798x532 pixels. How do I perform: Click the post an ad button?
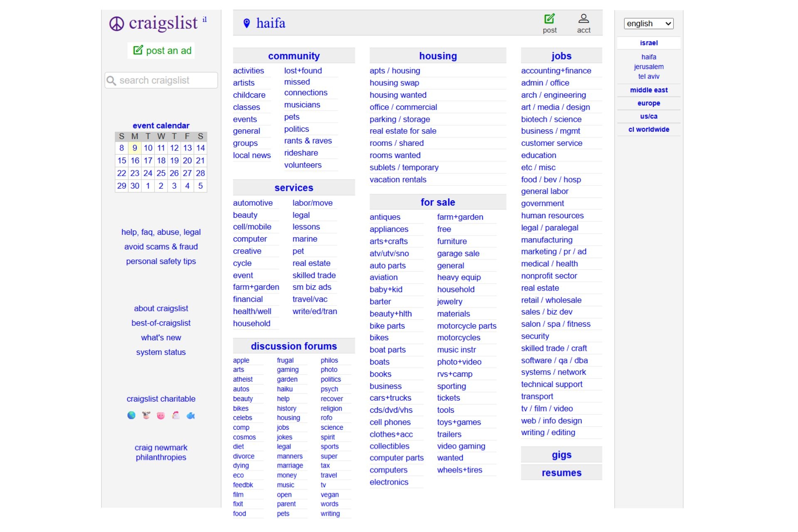click(x=161, y=51)
